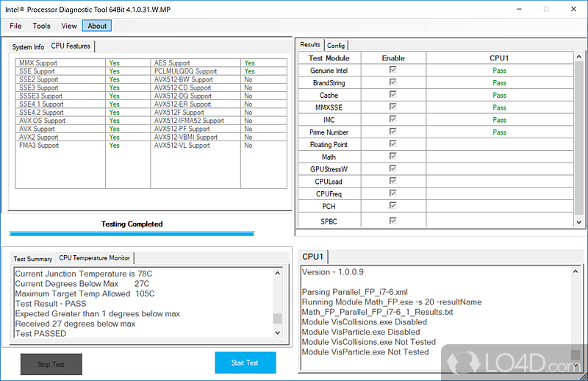Click the test results scroll-down arrow
Viewport: 588px width, 381px height.
(579, 222)
